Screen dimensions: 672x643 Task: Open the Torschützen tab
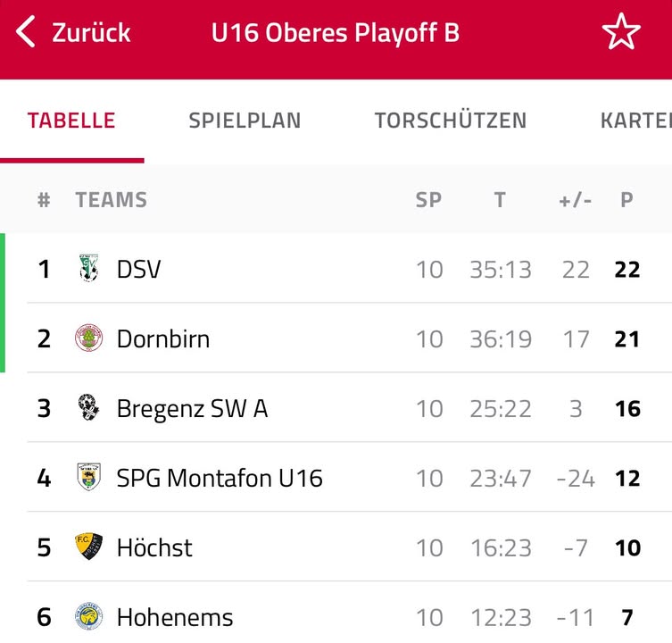[451, 121]
